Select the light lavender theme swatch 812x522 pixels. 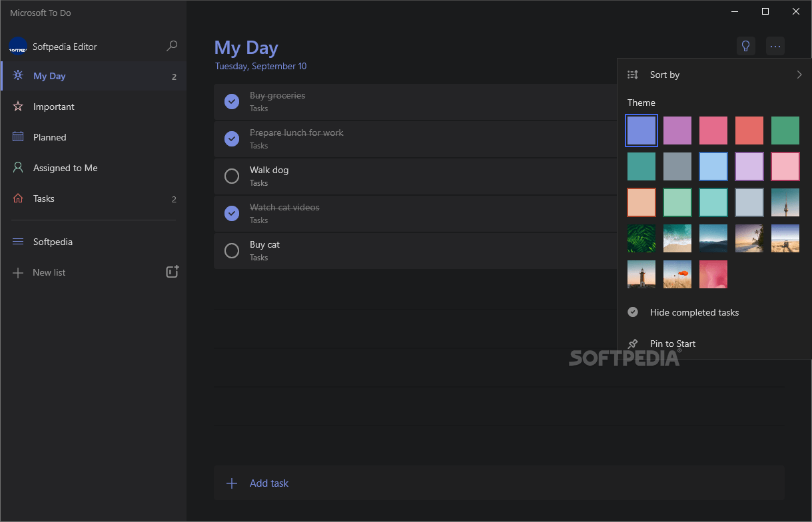749,166
